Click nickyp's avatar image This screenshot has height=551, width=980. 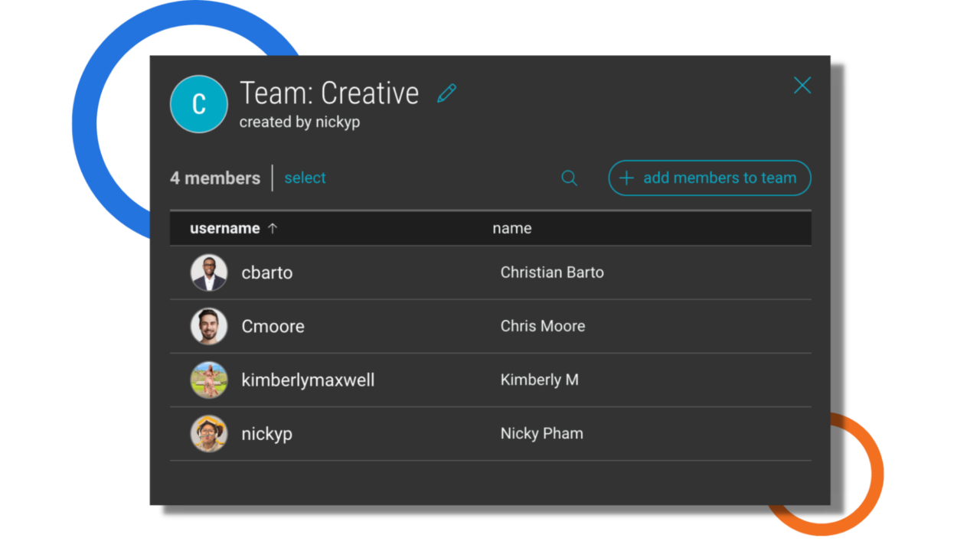[208, 433]
